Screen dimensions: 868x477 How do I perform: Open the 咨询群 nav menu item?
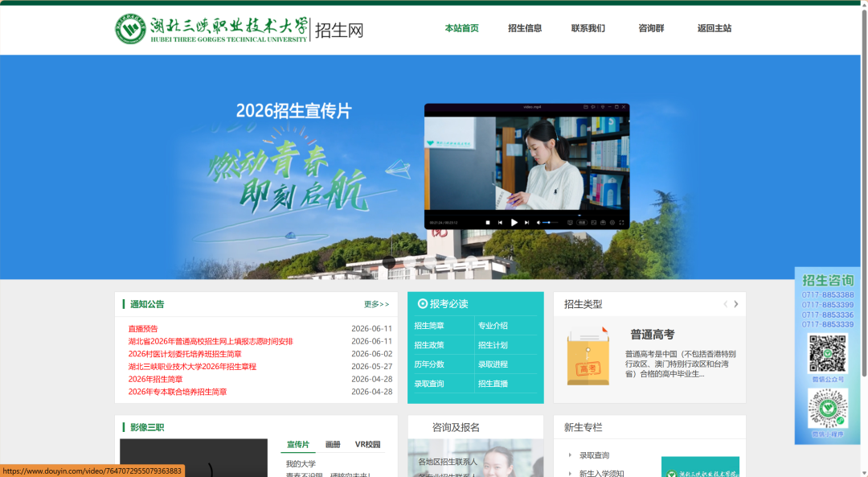(651, 28)
